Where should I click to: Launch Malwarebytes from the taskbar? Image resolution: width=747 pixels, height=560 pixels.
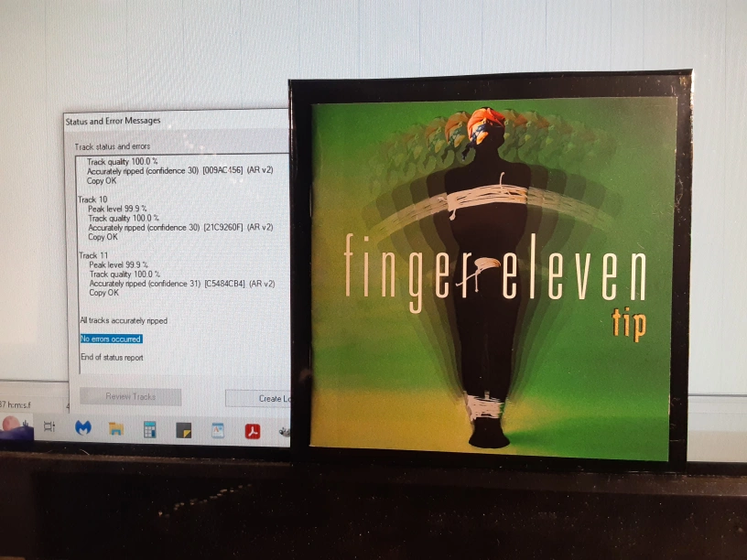point(83,427)
